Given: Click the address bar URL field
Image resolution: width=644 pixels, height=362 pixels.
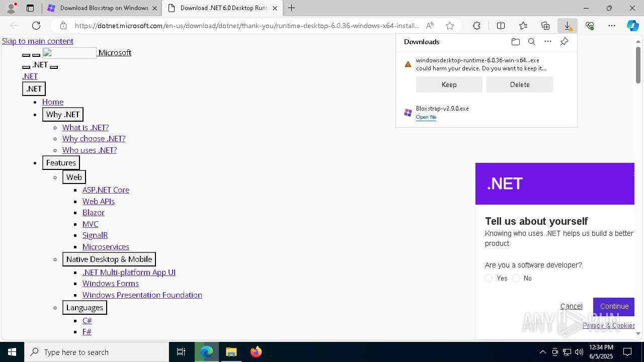Looking at the screenshot, I should pyautogui.click(x=247, y=26).
